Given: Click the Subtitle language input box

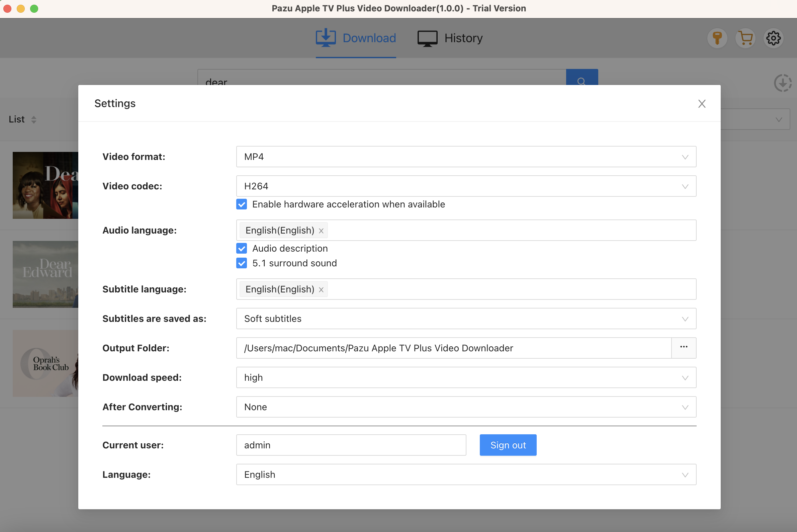Looking at the screenshot, I should click(x=466, y=289).
